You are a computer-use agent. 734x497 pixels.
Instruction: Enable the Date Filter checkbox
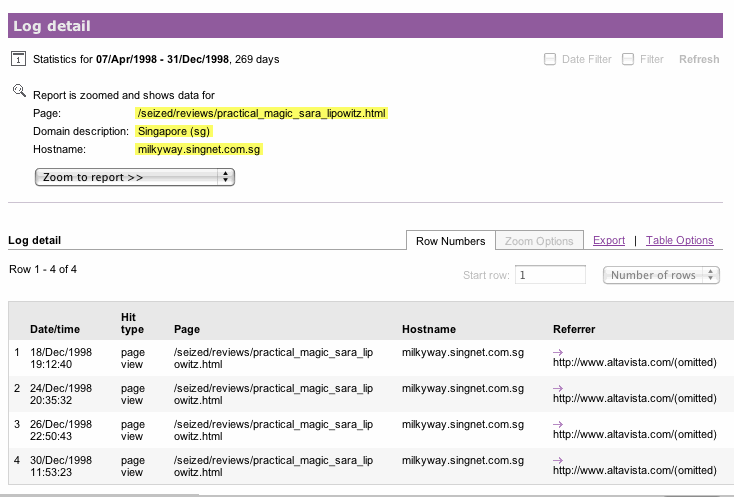pyautogui.click(x=550, y=59)
